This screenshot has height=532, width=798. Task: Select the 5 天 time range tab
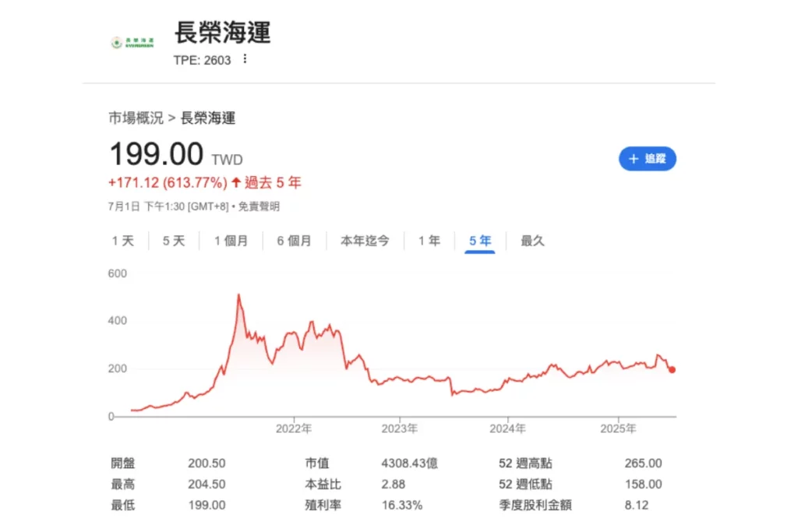(x=174, y=241)
